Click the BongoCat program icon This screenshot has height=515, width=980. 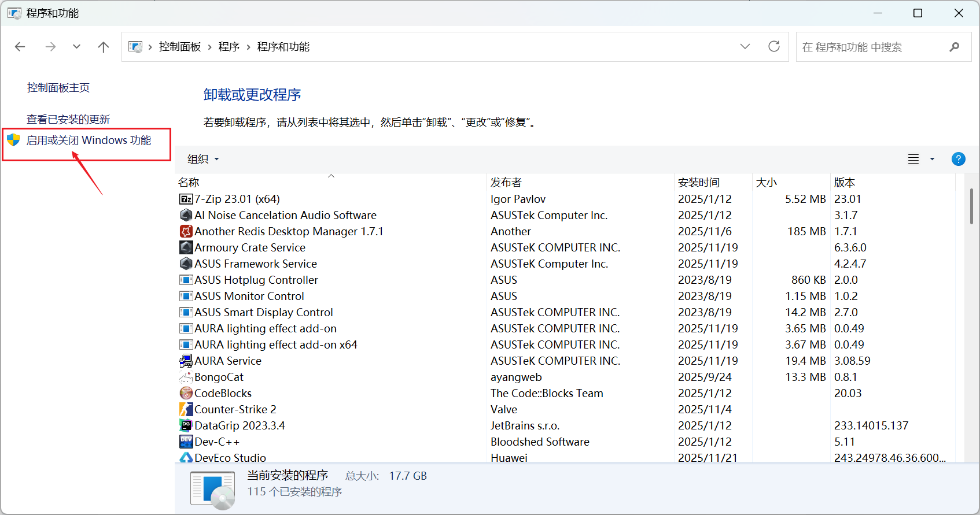tap(186, 377)
